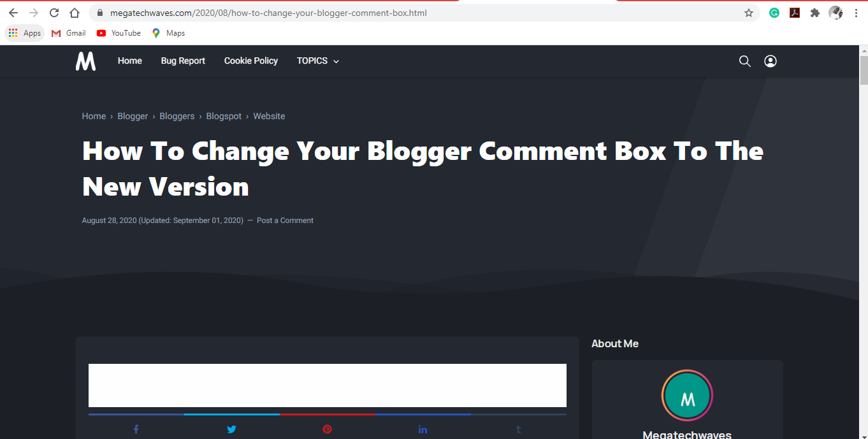Open the Maps bookmark
Viewport: 868px width, 439px height.
168,33
